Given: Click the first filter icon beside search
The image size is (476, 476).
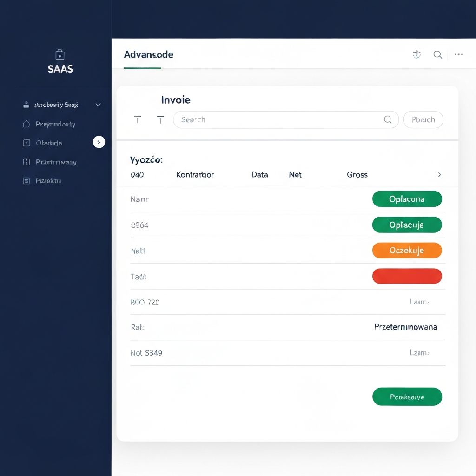Looking at the screenshot, I should [138, 119].
